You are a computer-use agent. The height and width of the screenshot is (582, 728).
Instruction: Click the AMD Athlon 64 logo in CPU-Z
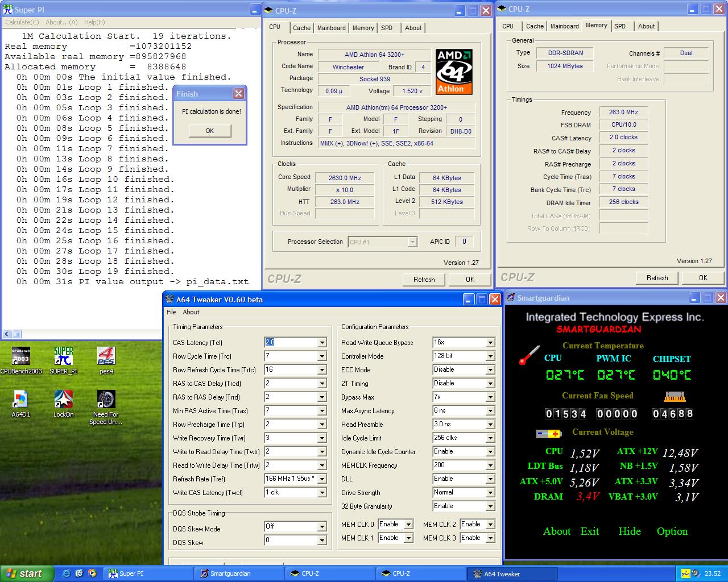[454, 72]
